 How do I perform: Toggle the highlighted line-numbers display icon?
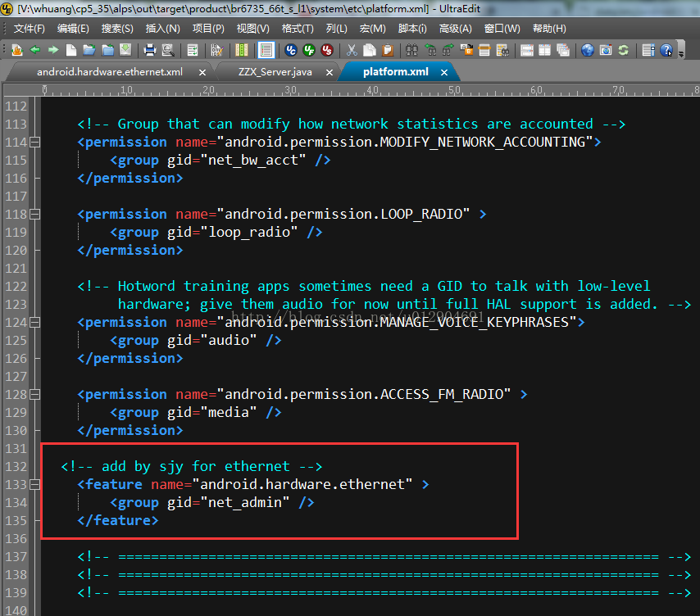point(266,50)
